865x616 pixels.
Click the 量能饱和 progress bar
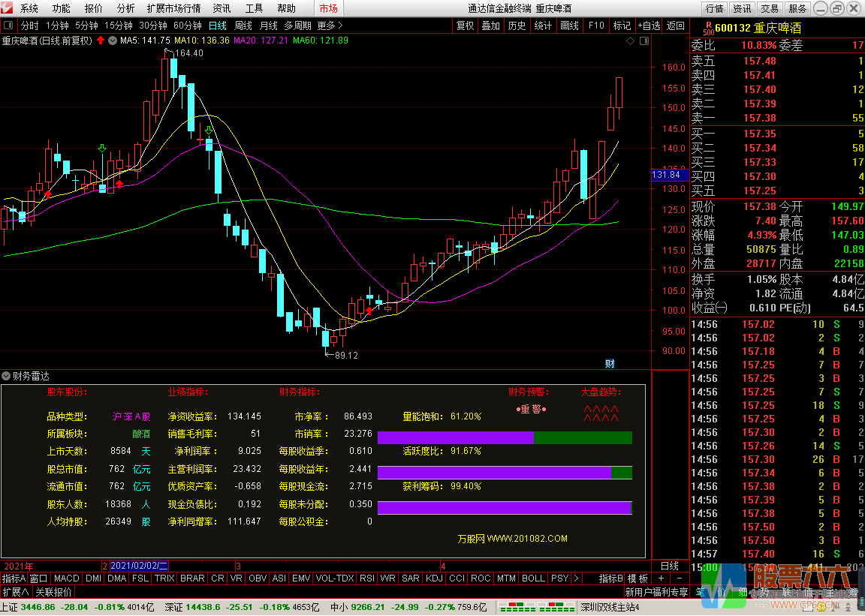click(505, 438)
